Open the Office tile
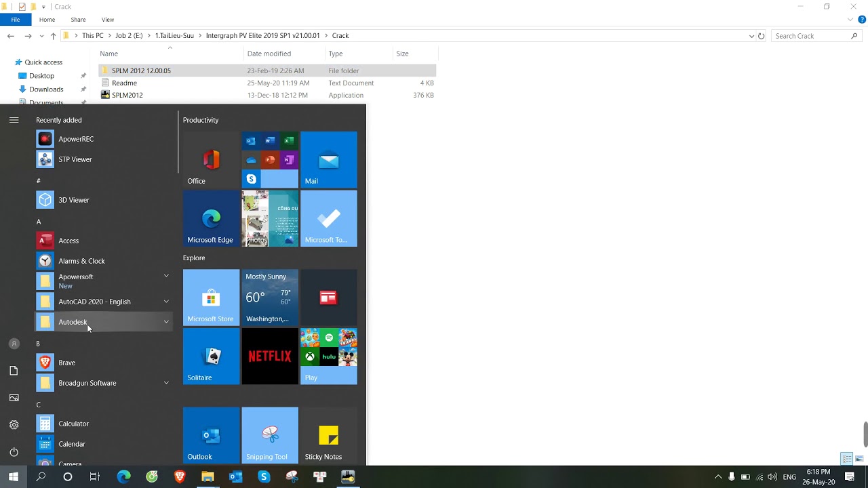 point(211,160)
